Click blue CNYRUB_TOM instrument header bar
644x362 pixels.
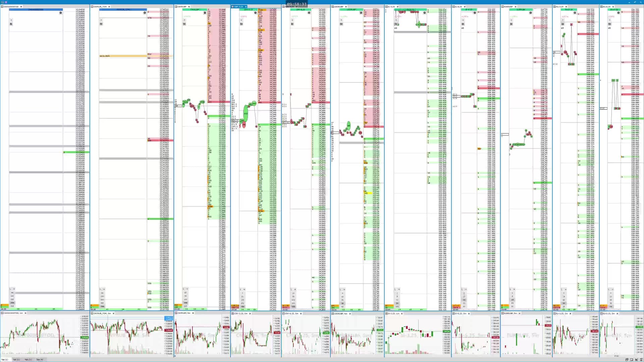123,9
